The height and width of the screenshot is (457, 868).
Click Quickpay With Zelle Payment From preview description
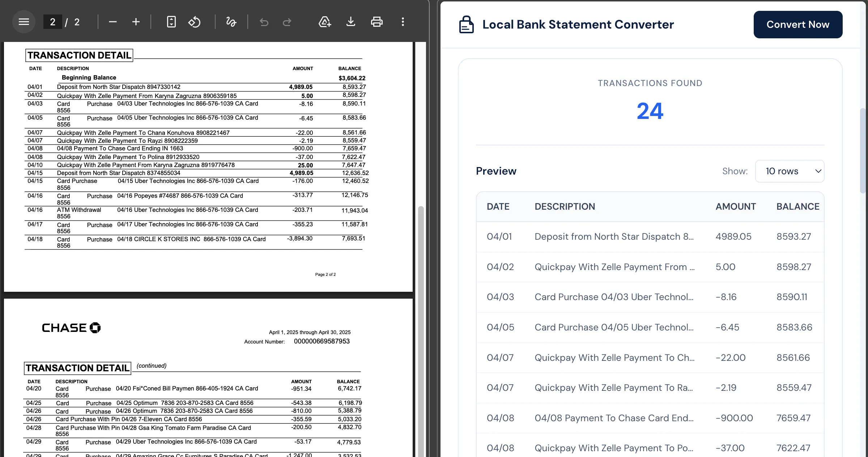coord(614,267)
